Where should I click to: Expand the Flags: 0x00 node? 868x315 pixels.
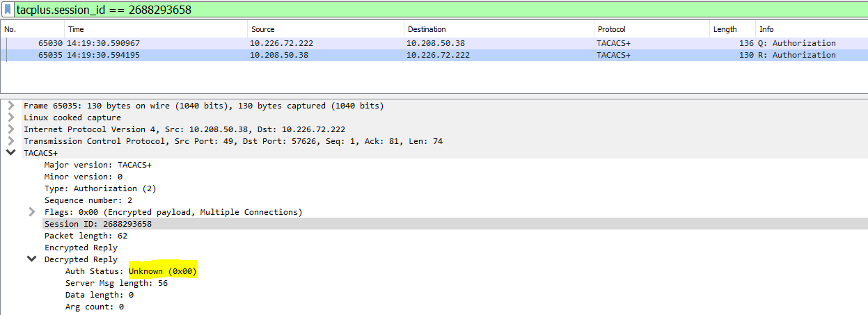click(x=31, y=212)
